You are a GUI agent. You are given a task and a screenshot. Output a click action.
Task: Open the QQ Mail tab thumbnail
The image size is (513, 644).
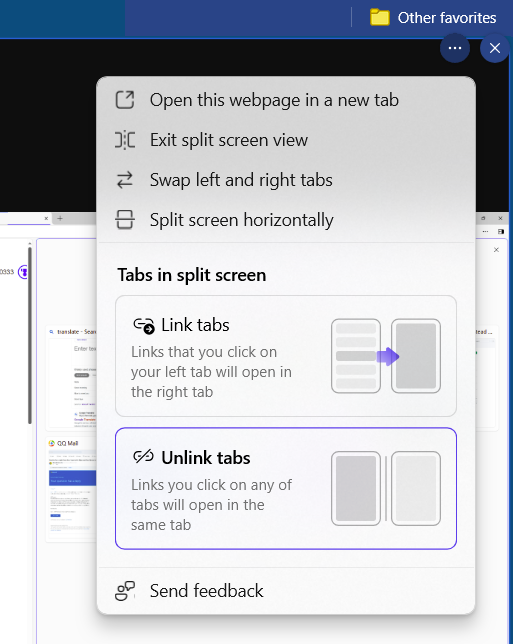point(72,489)
